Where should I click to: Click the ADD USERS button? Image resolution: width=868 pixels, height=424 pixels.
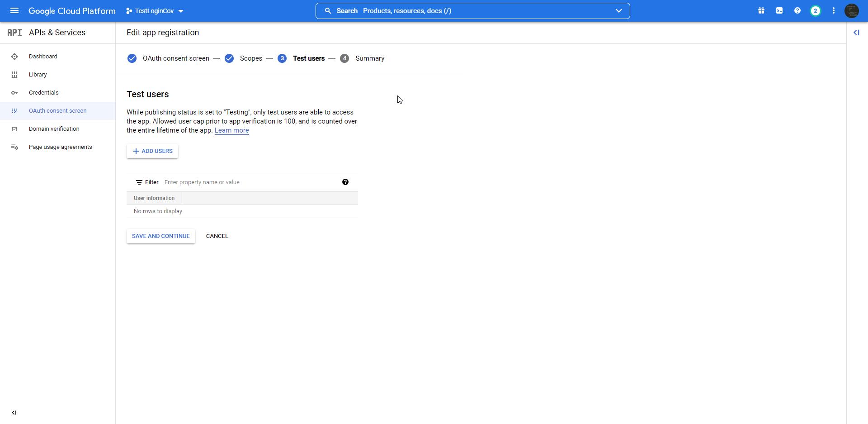(x=152, y=151)
